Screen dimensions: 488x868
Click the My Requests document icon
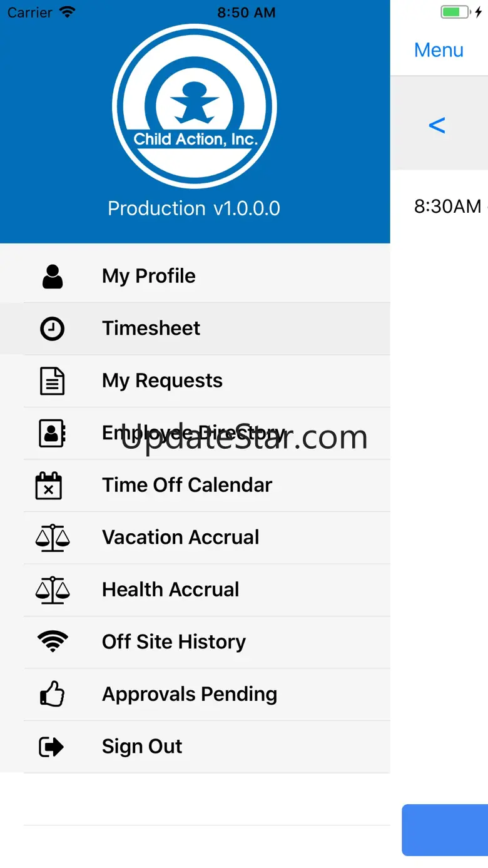[x=52, y=381]
